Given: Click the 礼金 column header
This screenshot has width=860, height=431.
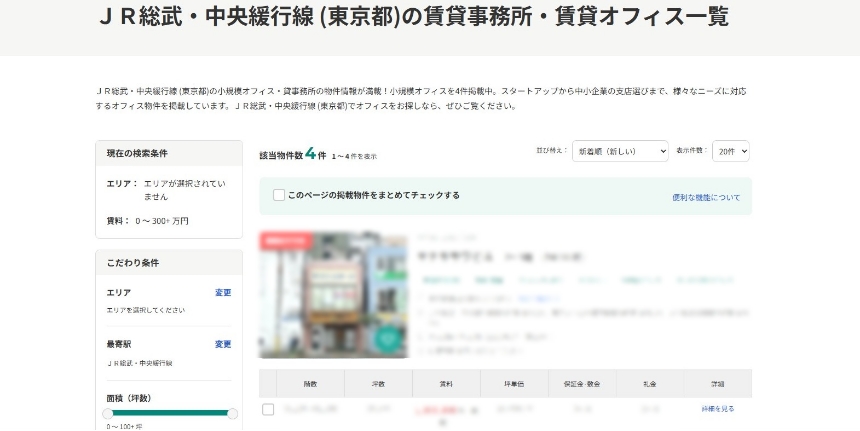Looking at the screenshot, I should (650, 383).
